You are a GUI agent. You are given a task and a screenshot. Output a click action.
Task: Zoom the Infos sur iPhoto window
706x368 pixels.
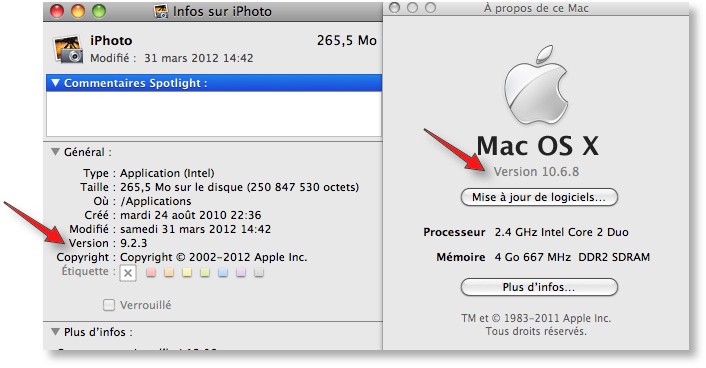pos(99,11)
